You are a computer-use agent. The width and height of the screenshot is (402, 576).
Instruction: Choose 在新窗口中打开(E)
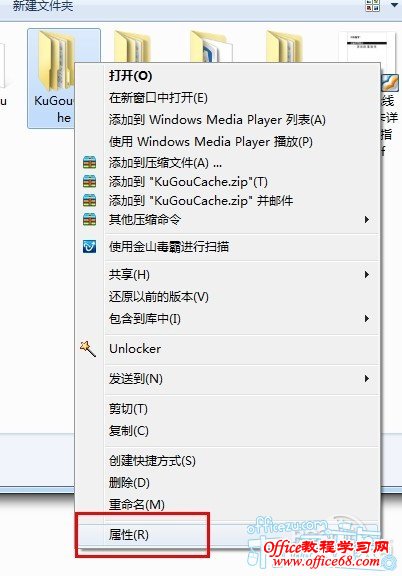pyautogui.click(x=158, y=98)
